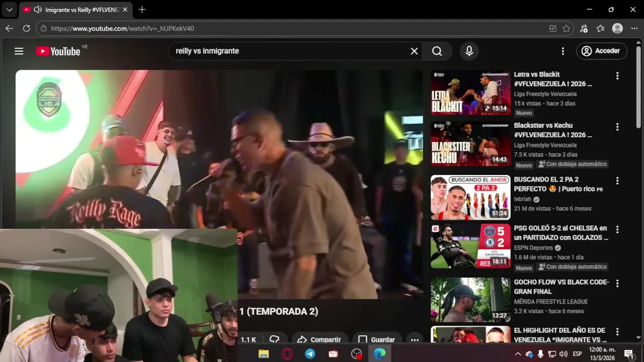Click the Guardar save button
644x362 pixels.
click(x=377, y=339)
